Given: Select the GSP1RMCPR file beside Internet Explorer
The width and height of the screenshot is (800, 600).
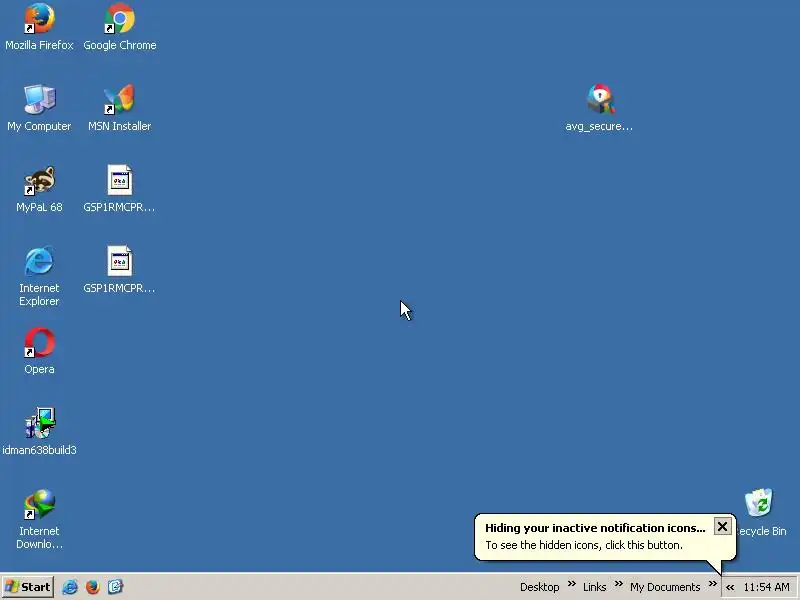Looking at the screenshot, I should pyautogui.click(x=120, y=261).
